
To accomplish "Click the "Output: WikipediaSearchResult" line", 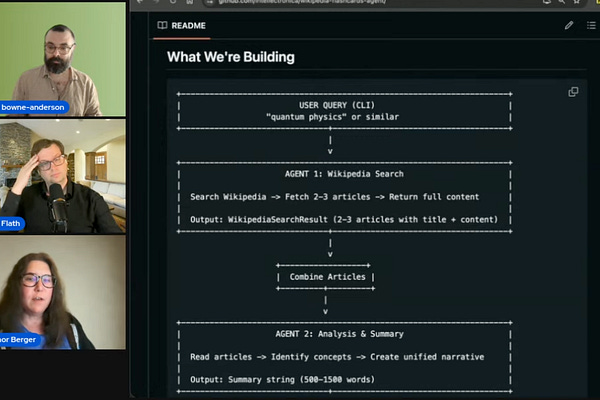I will click(344, 219).
